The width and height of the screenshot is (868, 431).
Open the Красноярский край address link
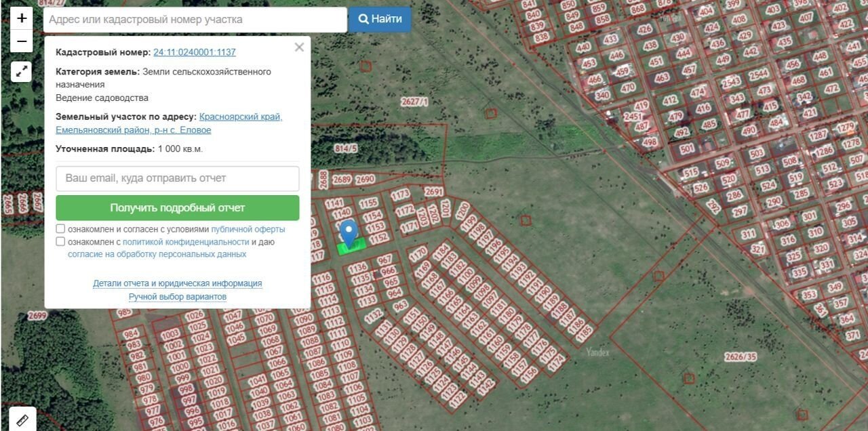click(x=241, y=117)
